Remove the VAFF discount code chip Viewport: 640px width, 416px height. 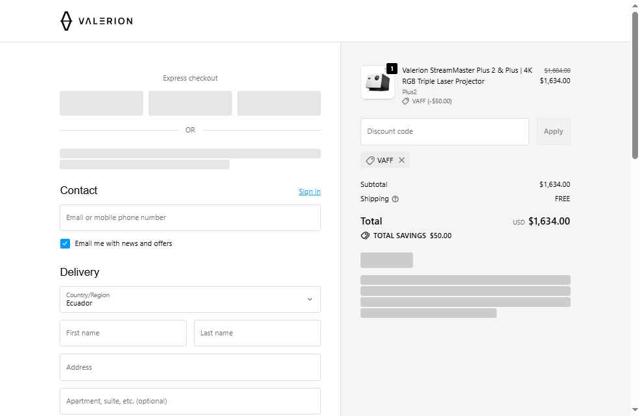(x=402, y=160)
